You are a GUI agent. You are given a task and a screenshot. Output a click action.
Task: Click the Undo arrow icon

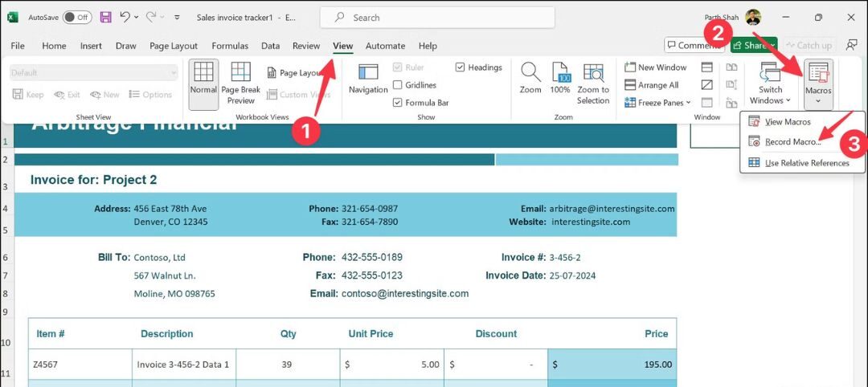click(x=125, y=17)
